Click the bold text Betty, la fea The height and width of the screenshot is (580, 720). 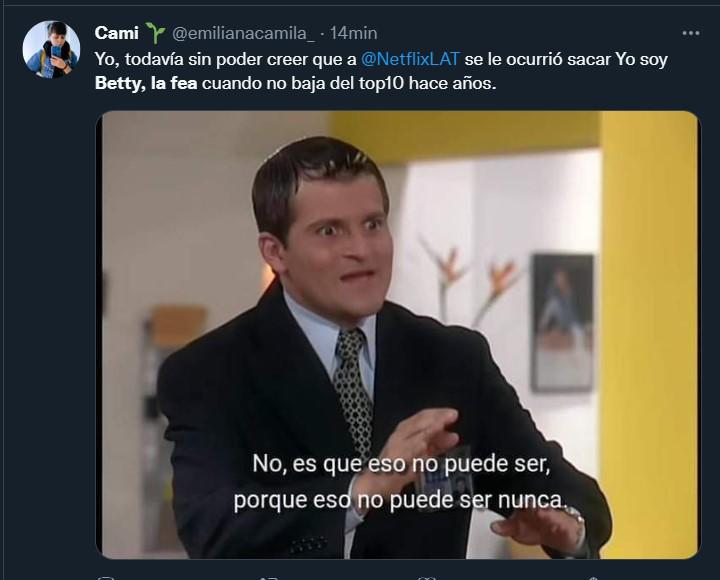146,84
